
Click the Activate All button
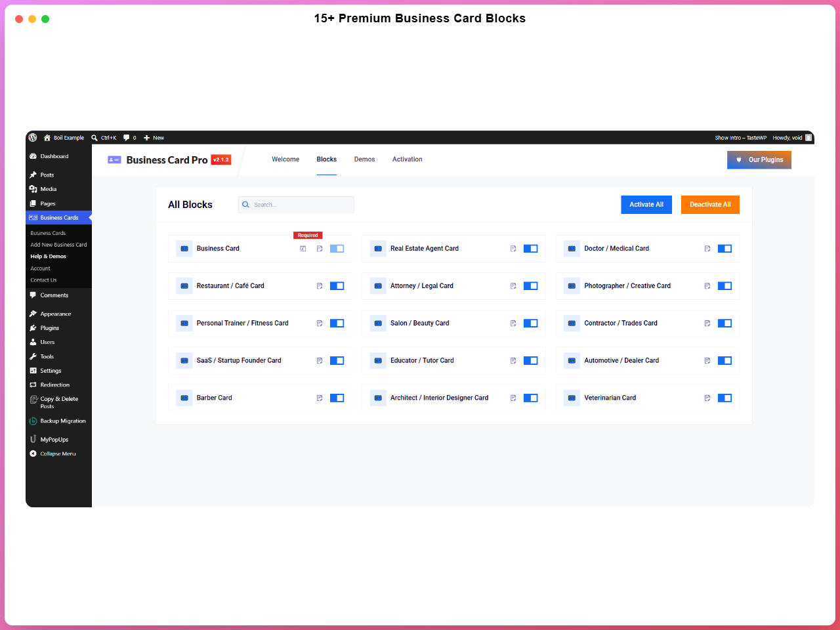(646, 205)
